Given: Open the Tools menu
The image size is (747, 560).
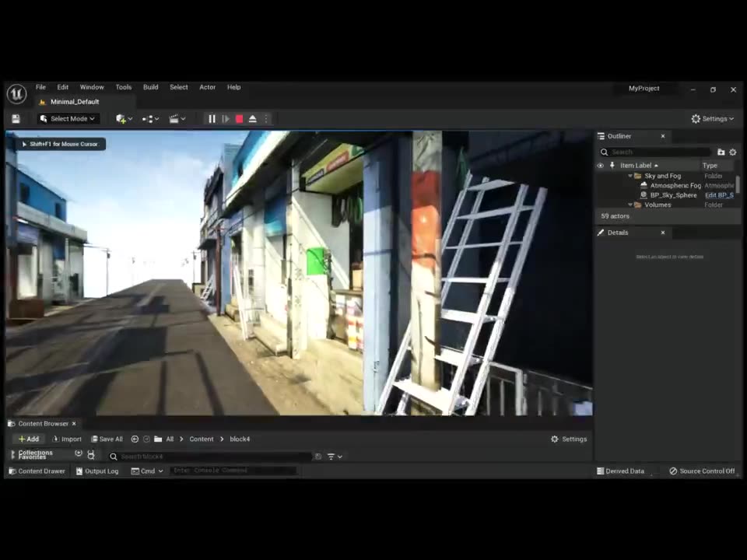Looking at the screenshot, I should pos(124,87).
